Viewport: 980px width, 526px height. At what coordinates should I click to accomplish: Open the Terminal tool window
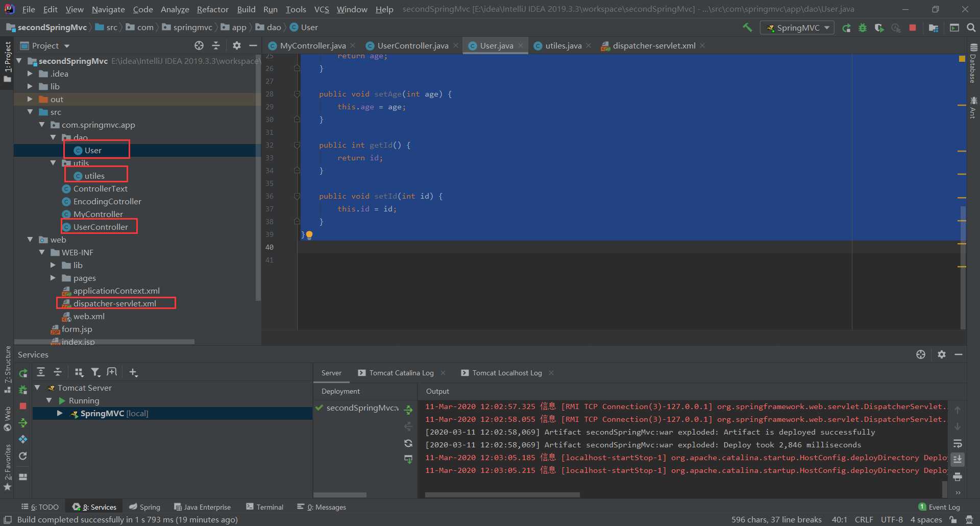pyautogui.click(x=264, y=507)
